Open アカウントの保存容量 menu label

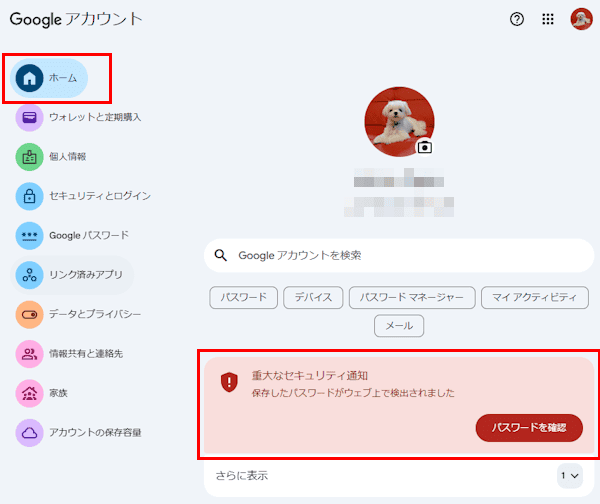tap(95, 432)
